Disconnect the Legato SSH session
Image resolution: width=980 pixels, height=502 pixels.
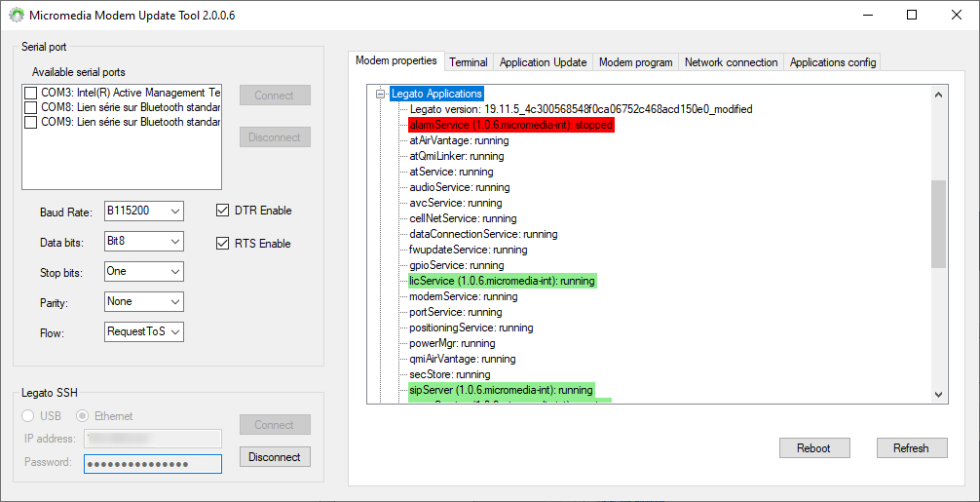[x=275, y=457]
